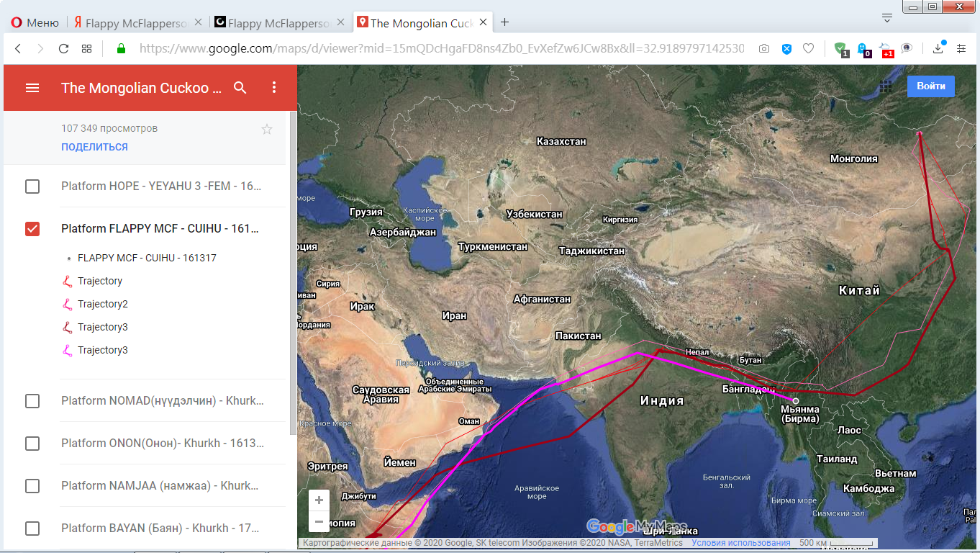The image size is (980, 553).
Task: Add page to bookmarks with heart icon
Action: click(808, 49)
